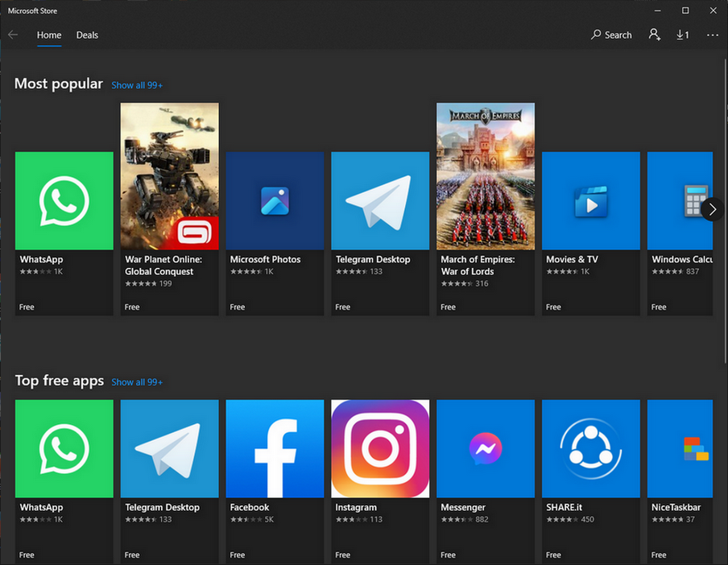Click the vertical scrollbar on the right edge
728x565 pixels.
tap(726, 212)
